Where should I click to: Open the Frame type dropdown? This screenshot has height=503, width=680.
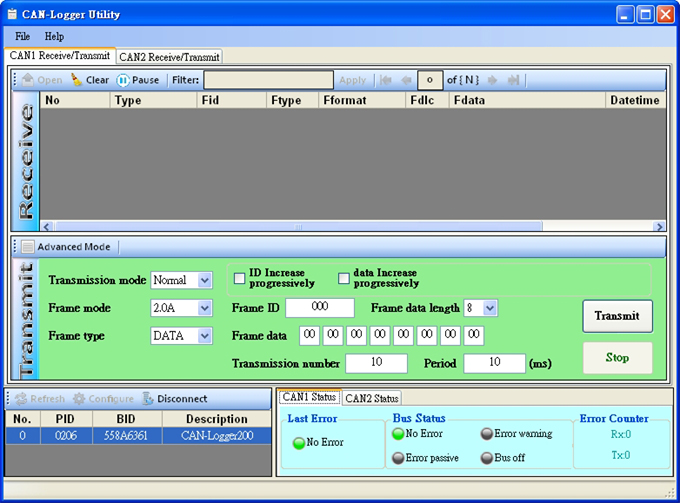204,336
